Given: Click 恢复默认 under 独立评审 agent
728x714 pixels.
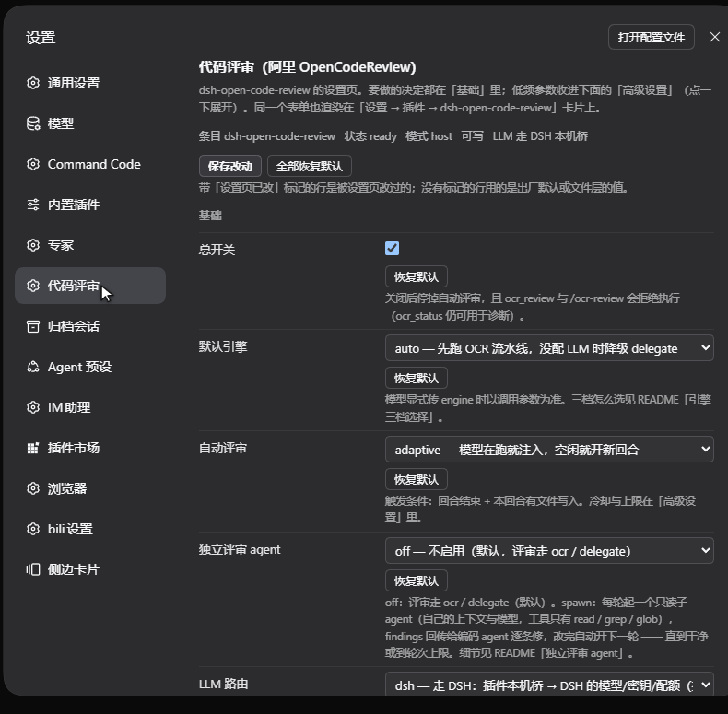Looking at the screenshot, I should coord(416,580).
